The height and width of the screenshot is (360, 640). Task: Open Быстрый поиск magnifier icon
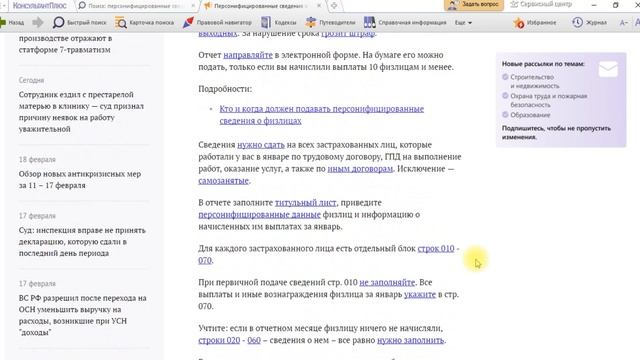point(58,22)
